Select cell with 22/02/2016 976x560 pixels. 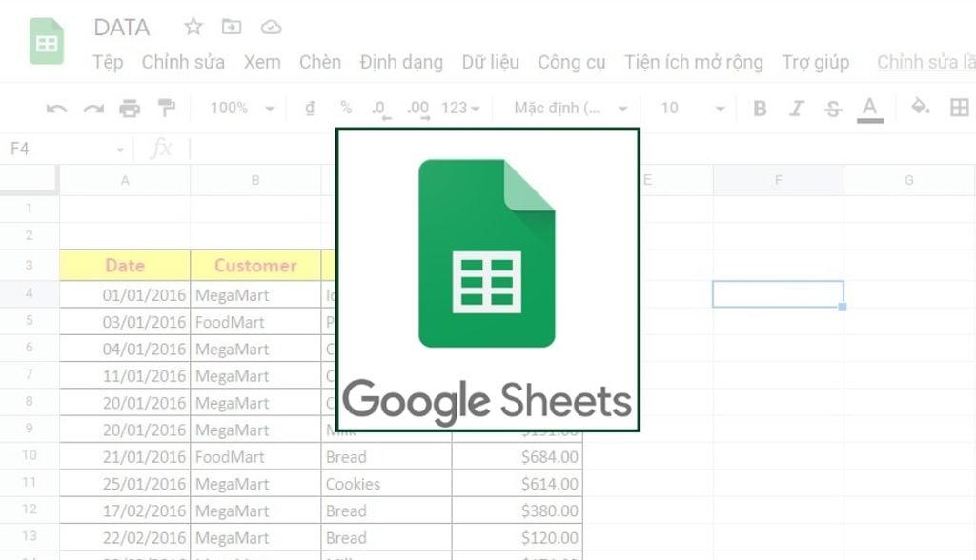coord(125,537)
